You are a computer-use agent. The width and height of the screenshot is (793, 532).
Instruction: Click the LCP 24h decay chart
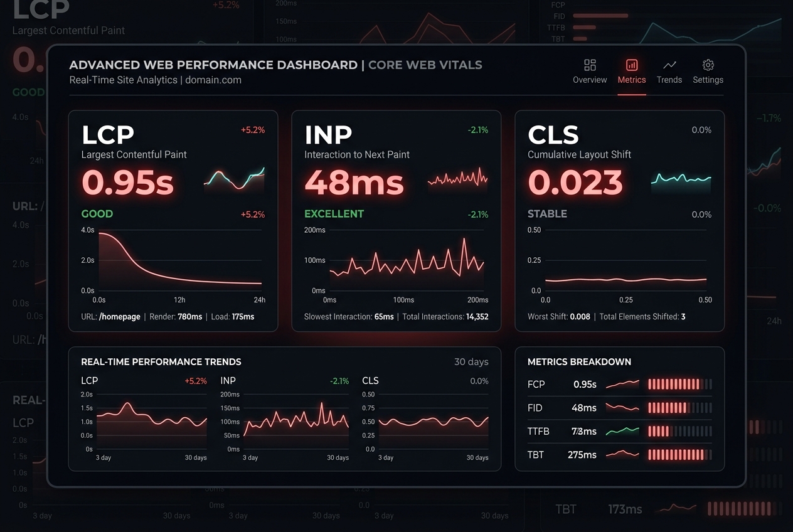180,260
